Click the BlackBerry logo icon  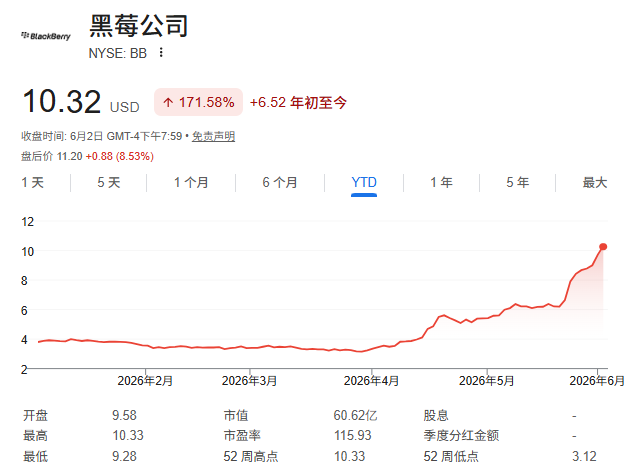click(46, 36)
